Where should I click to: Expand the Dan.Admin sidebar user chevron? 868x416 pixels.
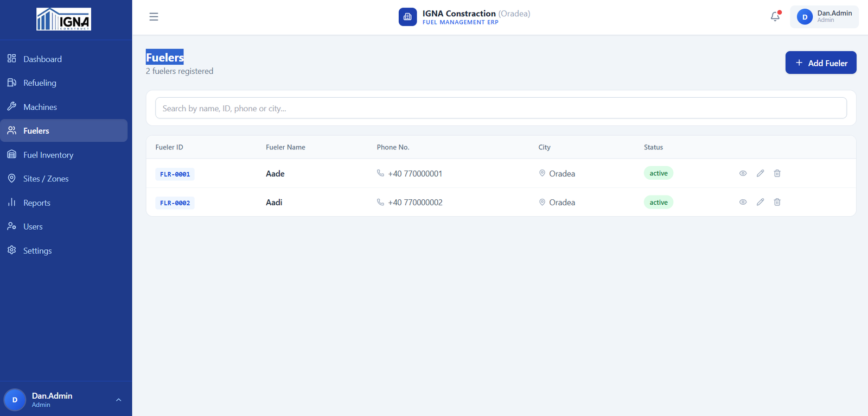pyautogui.click(x=118, y=400)
